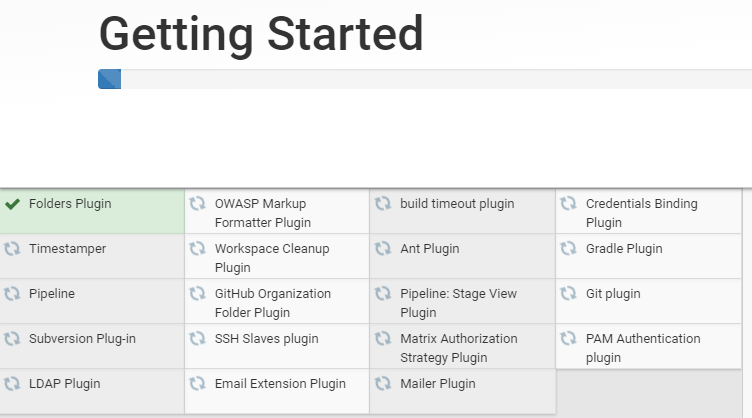Click the sync icon beside Gradle Plugin
Screen dimensions: 752x418
569,249
